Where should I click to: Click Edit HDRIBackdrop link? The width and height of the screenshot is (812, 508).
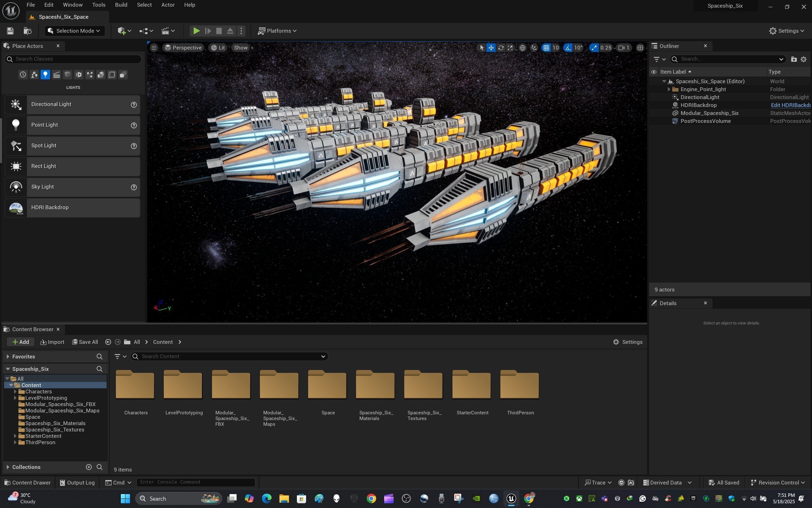(x=790, y=105)
